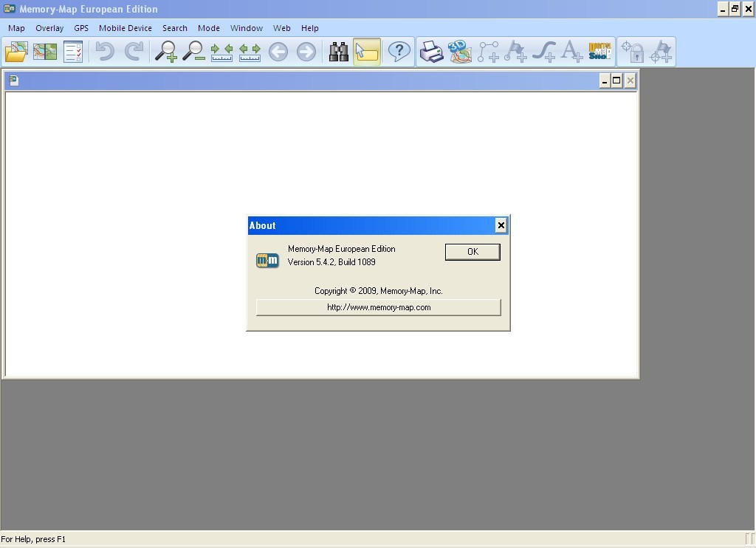The image size is (756, 548).
Task: Select the add text annotation tool
Action: point(572,51)
